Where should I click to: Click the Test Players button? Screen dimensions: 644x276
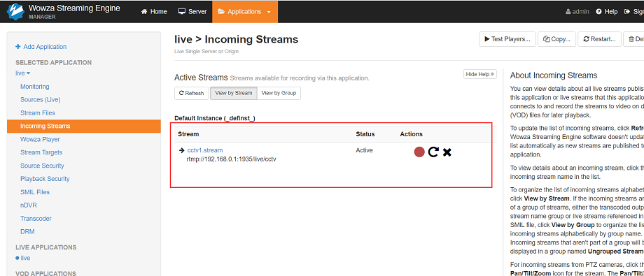pos(507,39)
